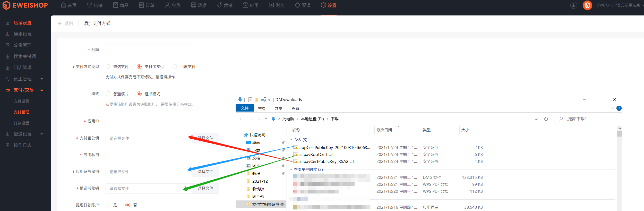The image size is (644, 211).
Task: Select alipayCertPublicKey_RSA2.crt file
Action: click(327, 162)
